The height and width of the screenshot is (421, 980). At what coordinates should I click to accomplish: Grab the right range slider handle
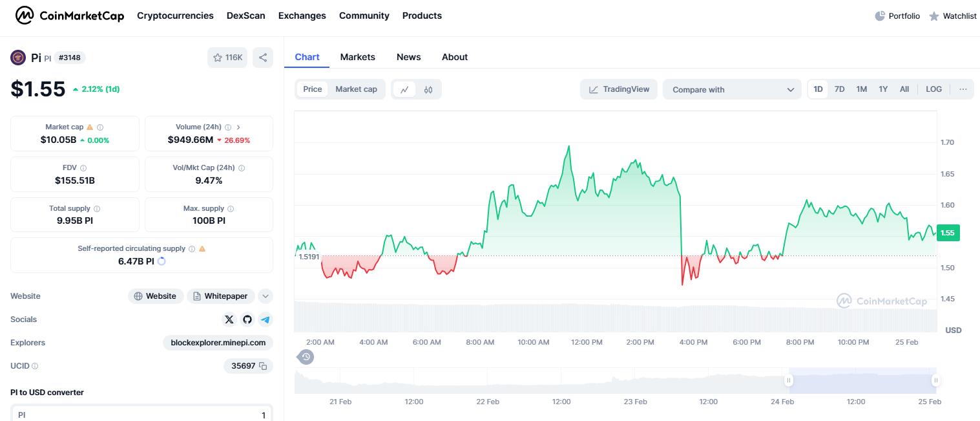pos(935,380)
